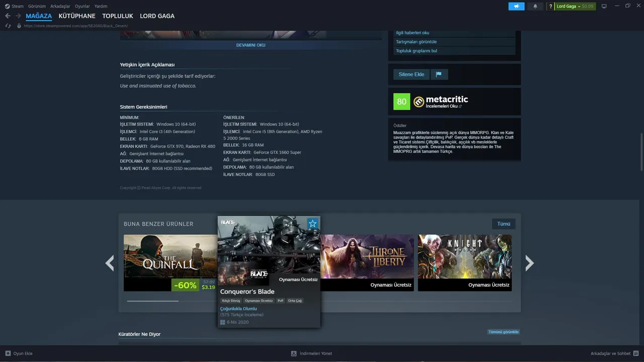Click the Oyun Ekle plus icon
This screenshot has height=362, width=644.
pos(8,353)
